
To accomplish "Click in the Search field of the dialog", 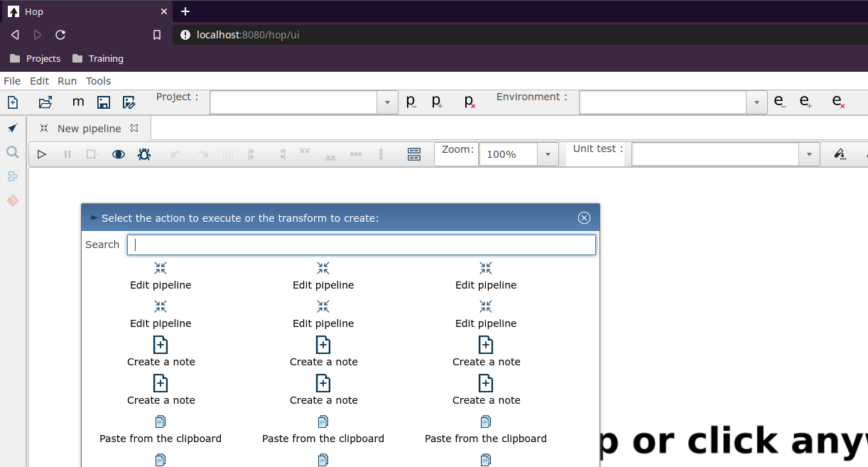I will click(361, 245).
